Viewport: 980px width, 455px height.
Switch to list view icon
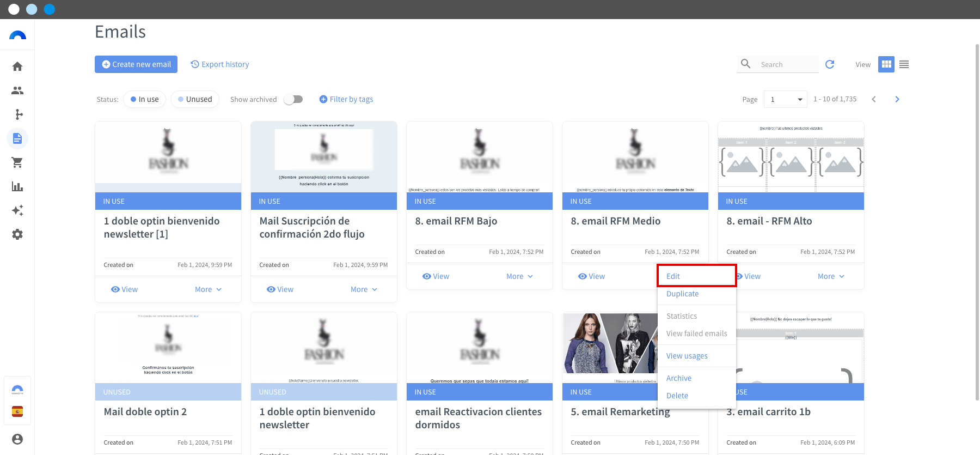[904, 64]
